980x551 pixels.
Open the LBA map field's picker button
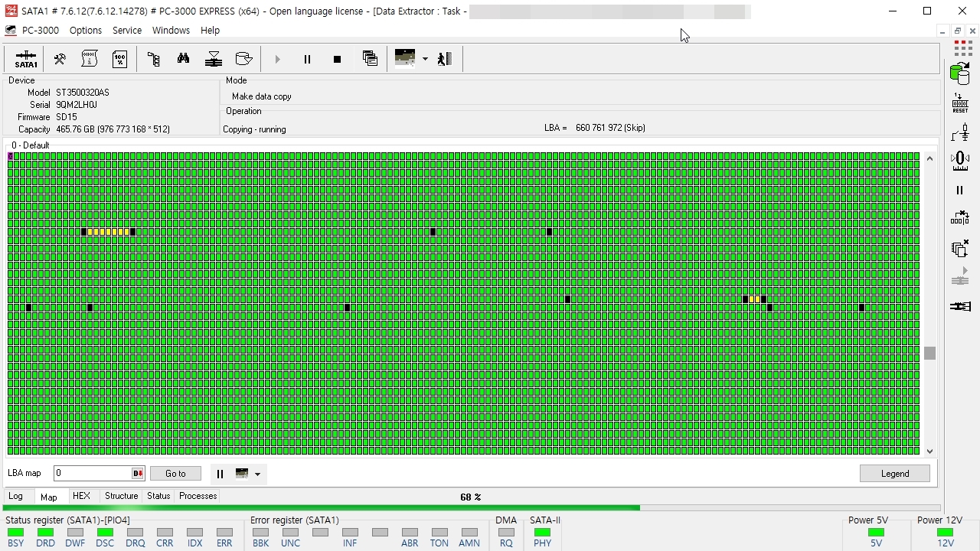137,474
